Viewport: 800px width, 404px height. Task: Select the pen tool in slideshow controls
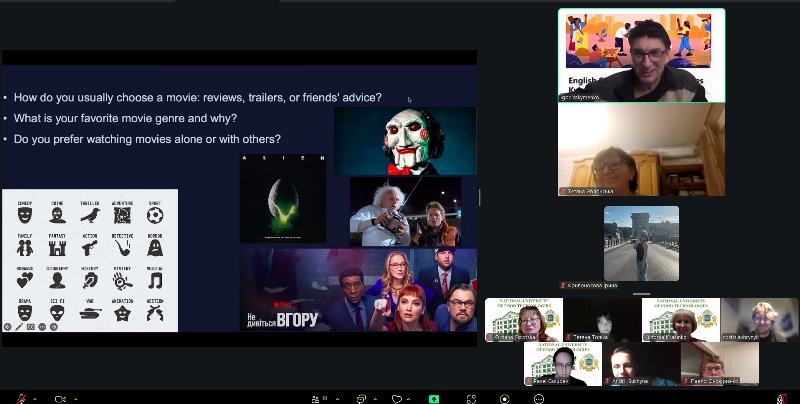19,326
